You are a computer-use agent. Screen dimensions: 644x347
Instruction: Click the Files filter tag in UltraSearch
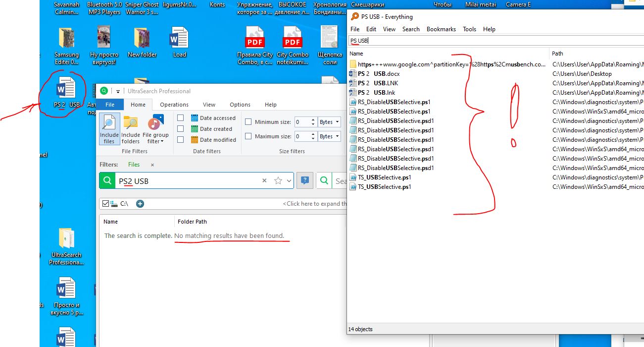point(134,165)
